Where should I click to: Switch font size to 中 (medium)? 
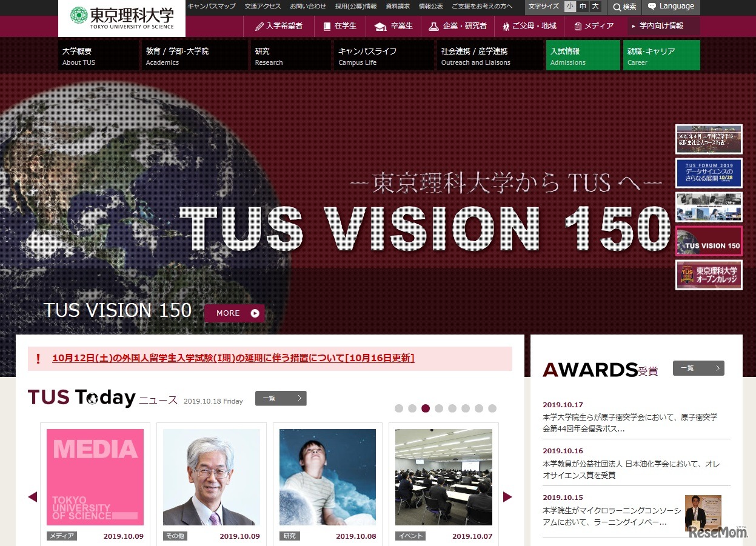coord(581,7)
